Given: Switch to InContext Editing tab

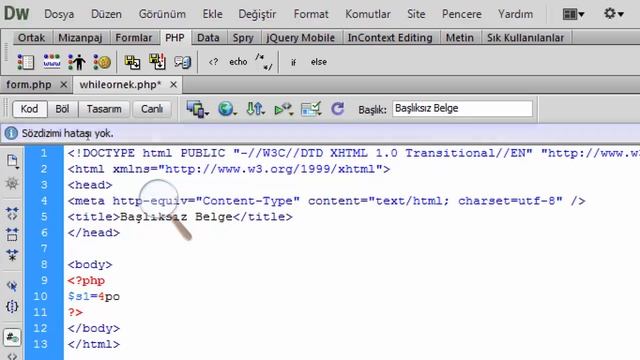Looking at the screenshot, I should coord(390,38).
